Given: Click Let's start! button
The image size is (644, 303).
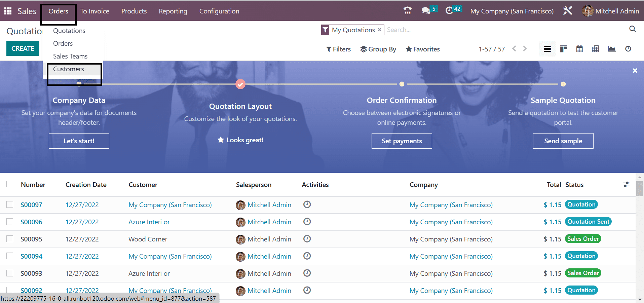Looking at the screenshot, I should click(79, 141).
